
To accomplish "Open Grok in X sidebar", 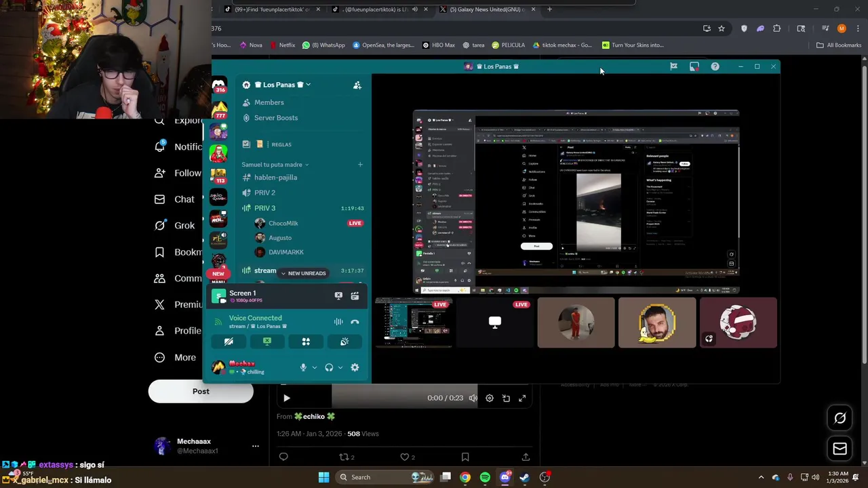I will tap(176, 226).
